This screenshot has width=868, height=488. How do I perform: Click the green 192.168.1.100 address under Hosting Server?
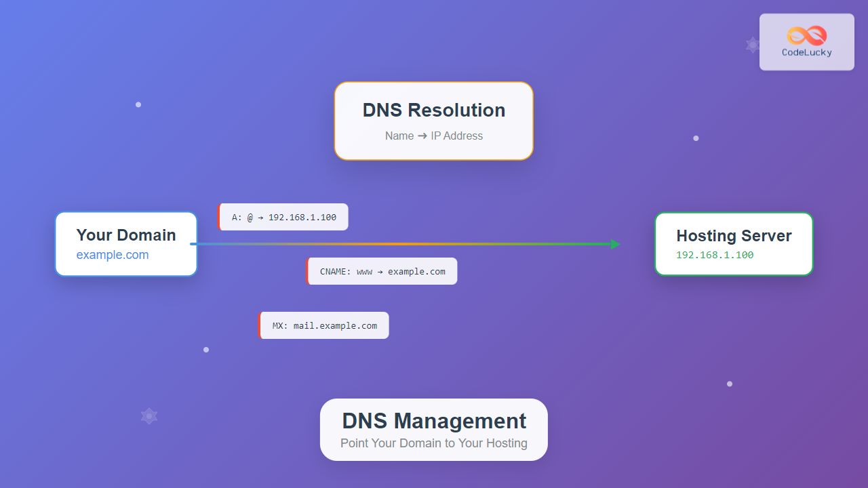[715, 255]
